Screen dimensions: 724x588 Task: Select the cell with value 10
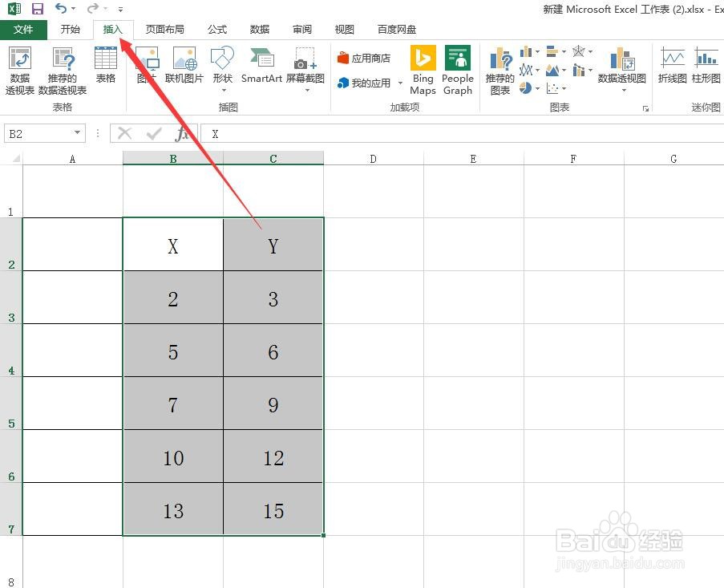173,456
